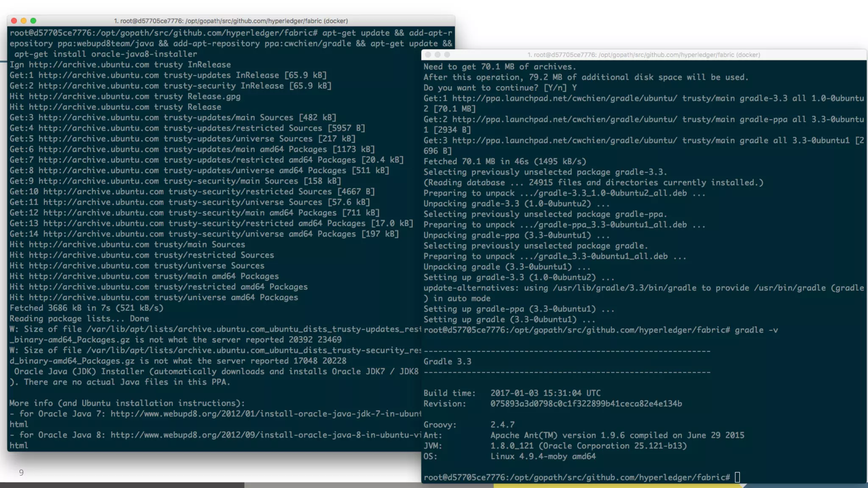Click the left terminal window title bar
Viewport: 868px width, 488px height.
pos(231,21)
